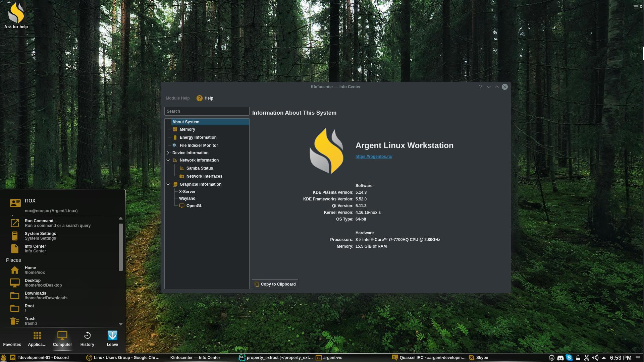Image resolution: width=644 pixels, height=362 pixels.
Task: Click the desktop toolbox menu icon top-right
Action: point(636,7)
